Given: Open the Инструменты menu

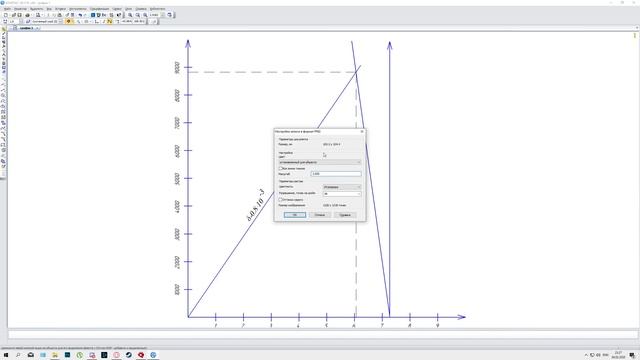Looking at the screenshot, I should [78, 9].
